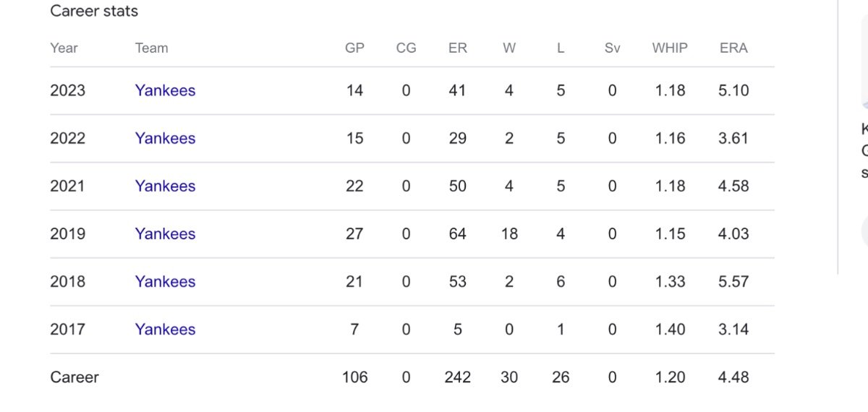Image resolution: width=868 pixels, height=412 pixels.
Task: Click the career ERA value 4.48
Action: (x=733, y=377)
